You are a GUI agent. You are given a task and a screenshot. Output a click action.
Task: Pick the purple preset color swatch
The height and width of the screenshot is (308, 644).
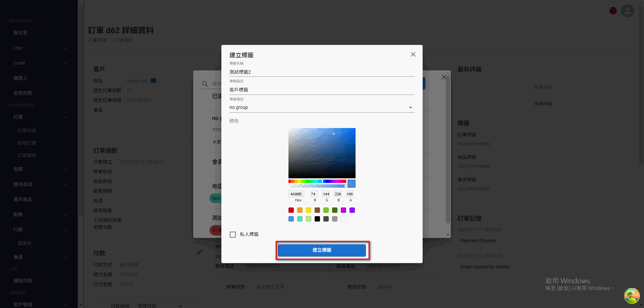(x=352, y=210)
